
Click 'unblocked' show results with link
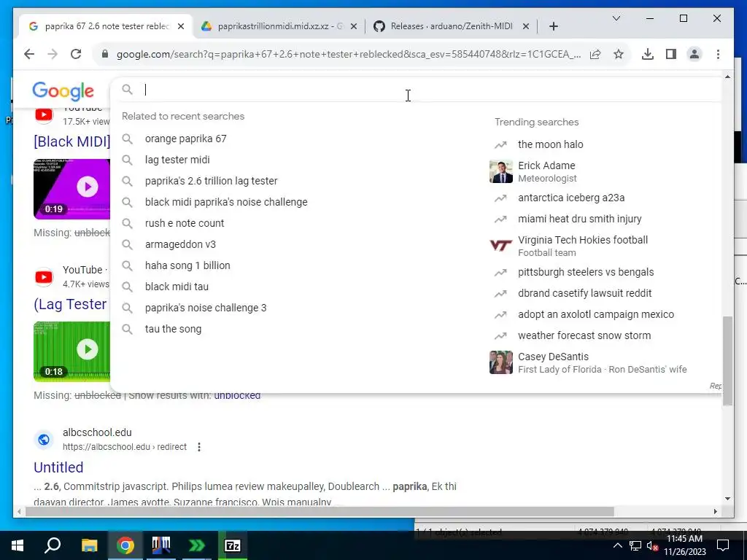coord(237,396)
